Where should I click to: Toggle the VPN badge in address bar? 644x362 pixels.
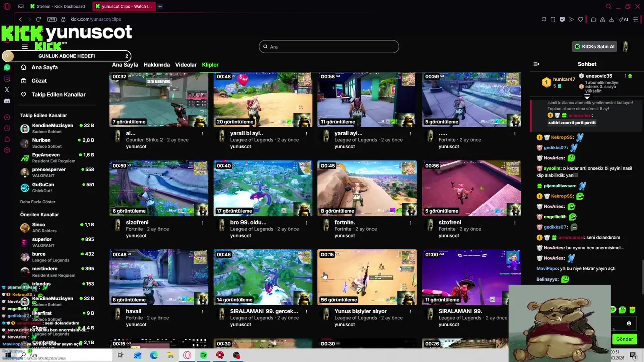(52, 19)
